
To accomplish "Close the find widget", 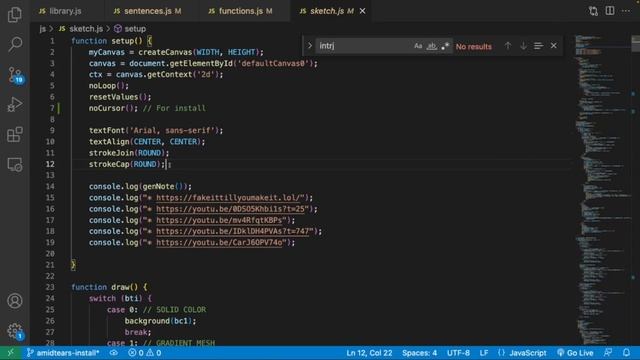I will [553, 46].
